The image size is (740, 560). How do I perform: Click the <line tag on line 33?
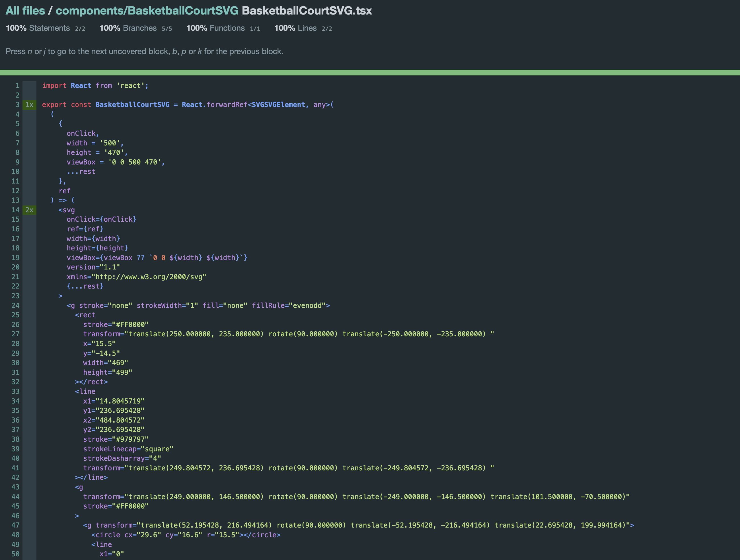[85, 391]
